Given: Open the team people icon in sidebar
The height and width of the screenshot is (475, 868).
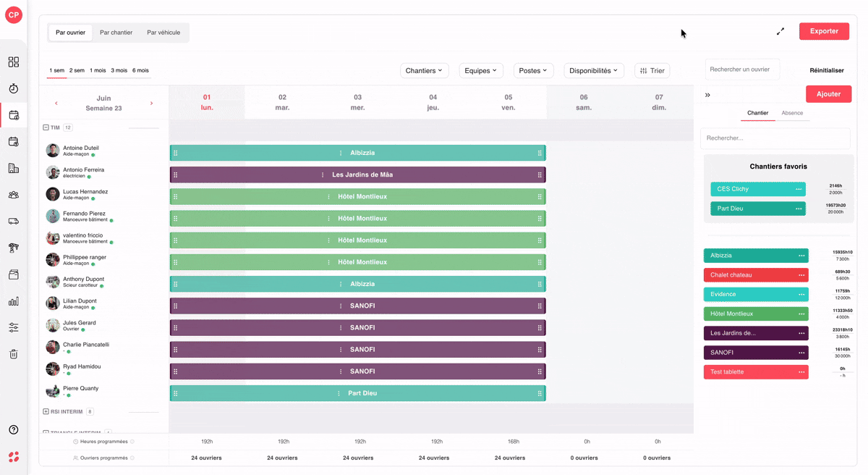Looking at the screenshot, I should [x=14, y=195].
